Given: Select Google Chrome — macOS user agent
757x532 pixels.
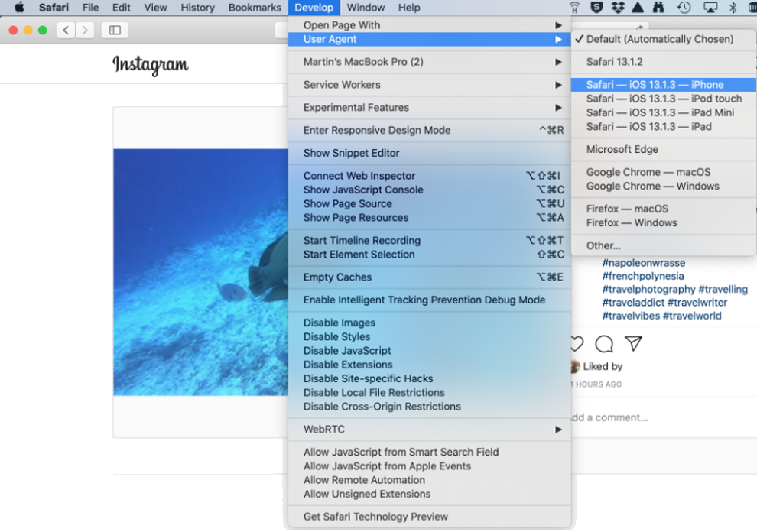Looking at the screenshot, I should coord(664,172).
